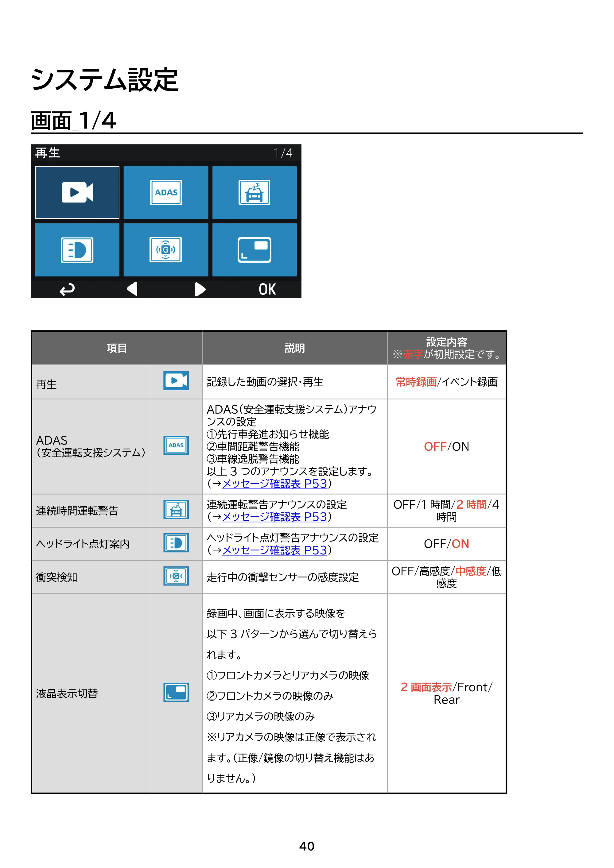614x868 pixels.
Task: Click the 画面_1/4 section heading
Action: click(x=74, y=121)
